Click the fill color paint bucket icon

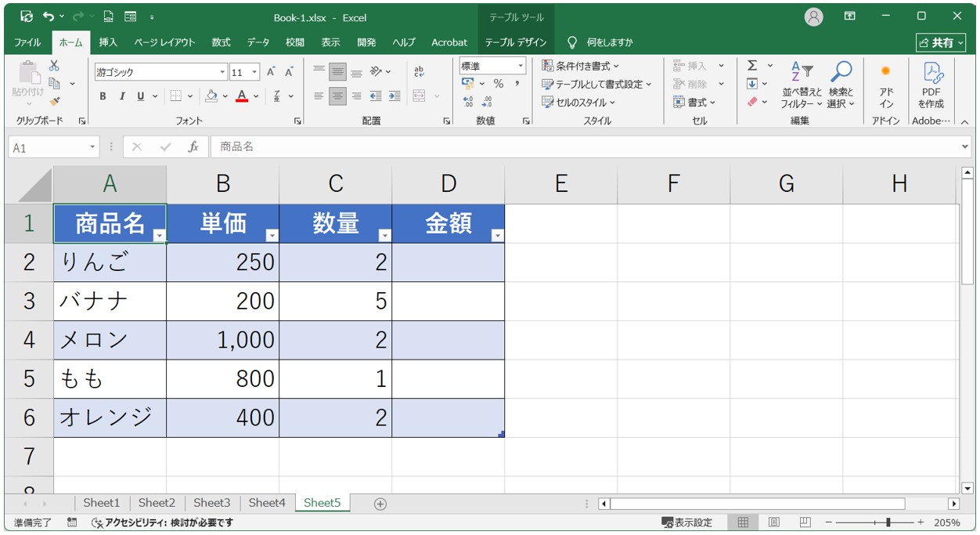point(211,96)
